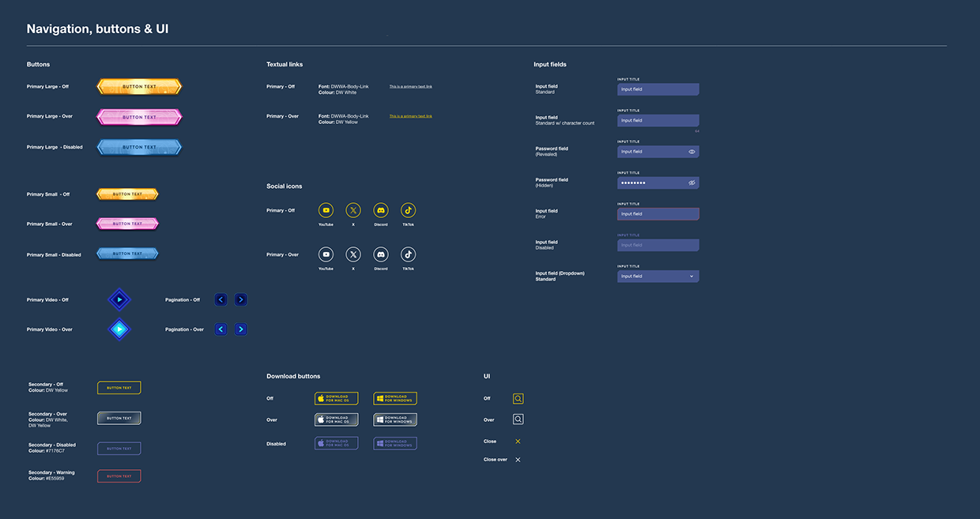Image resolution: width=980 pixels, height=519 pixels.
Task: Click the blue Primary Large - Disabled button
Action: (x=139, y=147)
